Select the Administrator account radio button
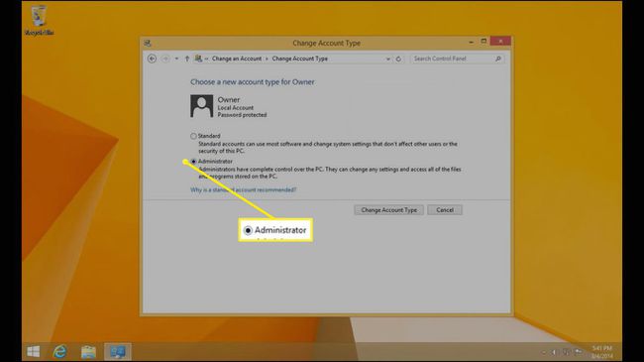 [x=193, y=162]
